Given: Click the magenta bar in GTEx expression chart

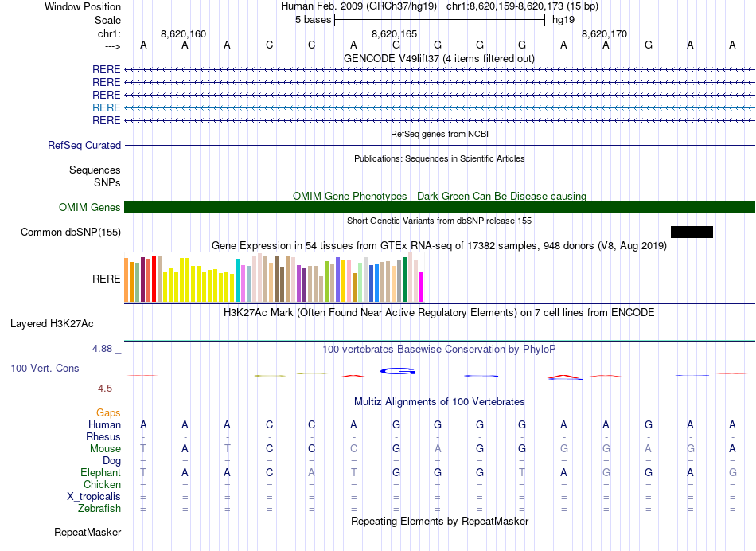Looking at the screenshot, I should tap(421, 287).
